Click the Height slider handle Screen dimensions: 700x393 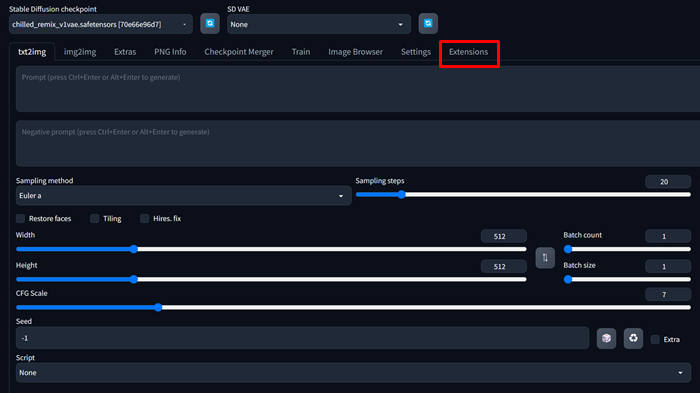click(x=133, y=280)
